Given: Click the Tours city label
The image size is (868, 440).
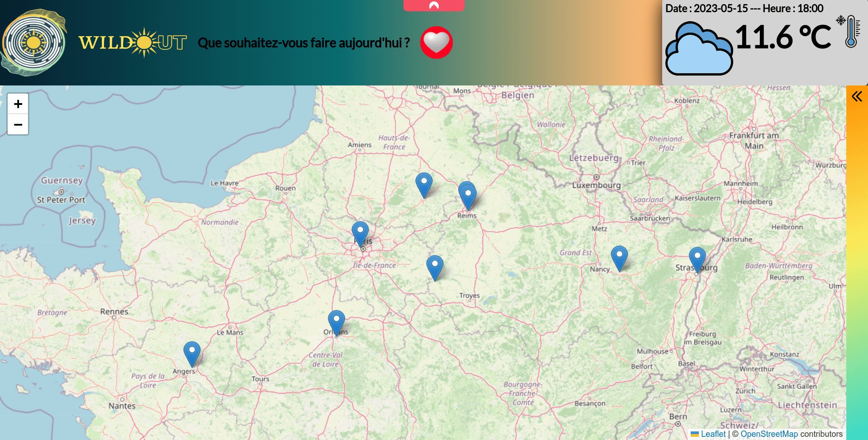Looking at the screenshot, I should tap(261, 379).
